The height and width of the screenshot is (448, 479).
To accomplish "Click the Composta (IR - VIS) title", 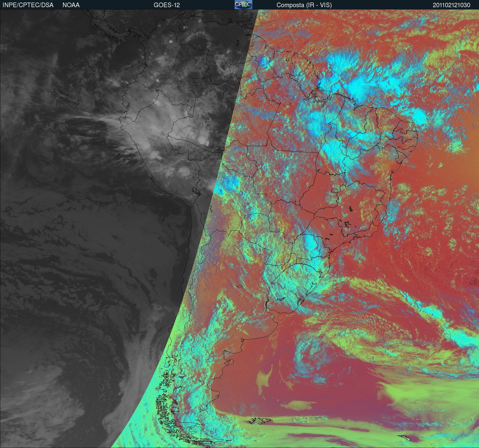I will (304, 5).
